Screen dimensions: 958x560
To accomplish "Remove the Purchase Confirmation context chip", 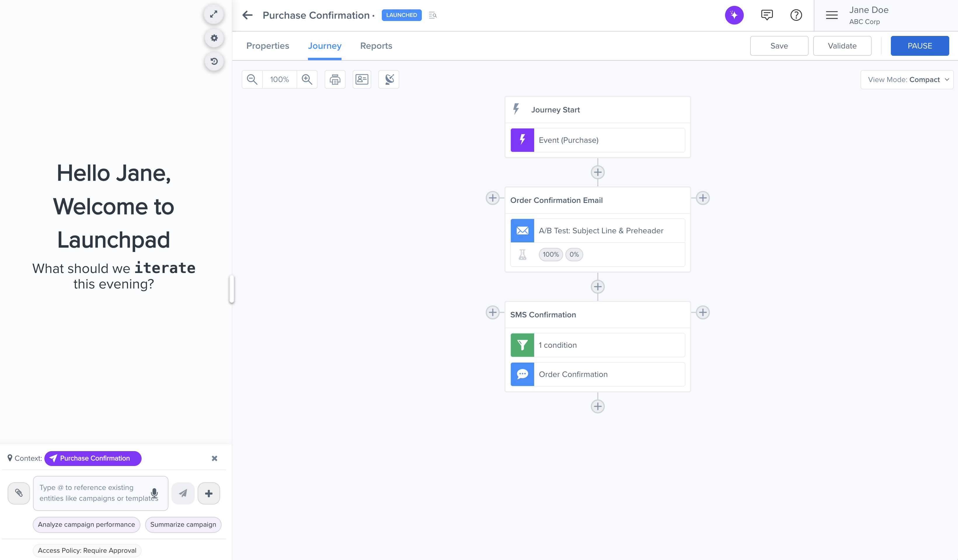I will coord(215,458).
